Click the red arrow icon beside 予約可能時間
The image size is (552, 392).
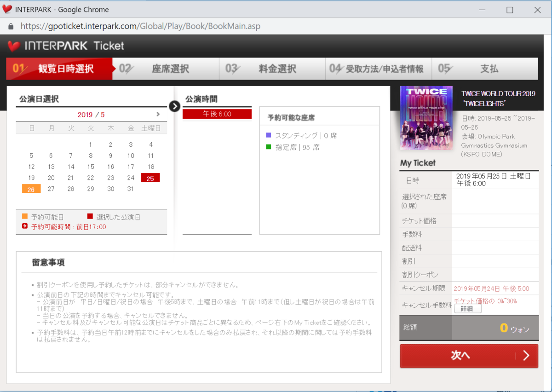(25, 226)
